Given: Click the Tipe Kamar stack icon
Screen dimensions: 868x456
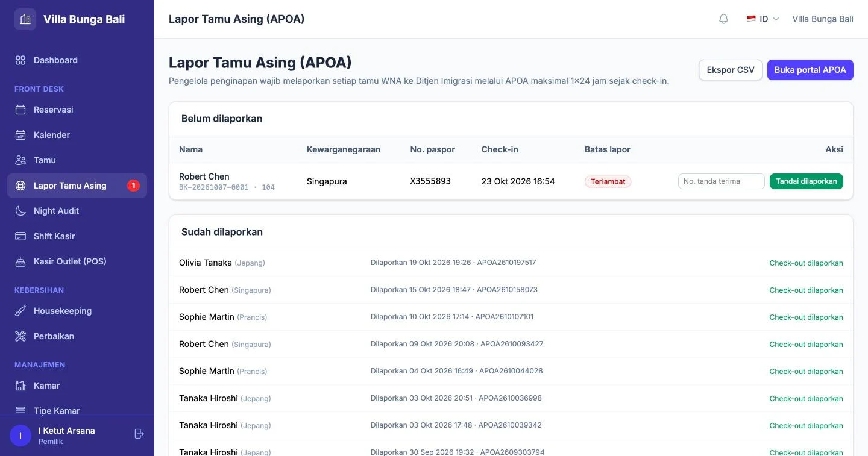Looking at the screenshot, I should coord(20,411).
